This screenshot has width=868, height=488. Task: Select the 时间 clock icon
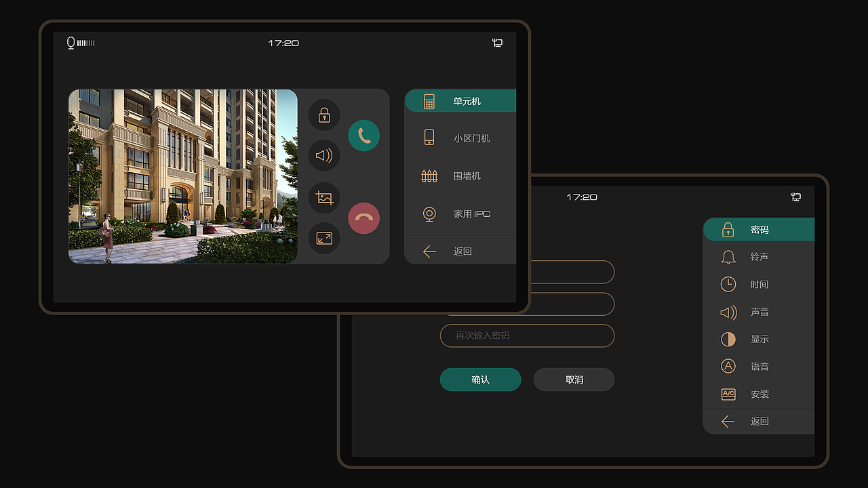(728, 284)
